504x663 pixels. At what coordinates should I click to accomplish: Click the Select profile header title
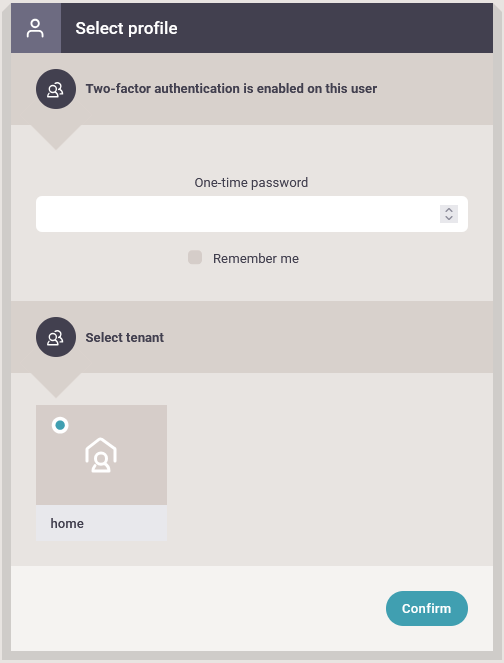click(x=126, y=28)
